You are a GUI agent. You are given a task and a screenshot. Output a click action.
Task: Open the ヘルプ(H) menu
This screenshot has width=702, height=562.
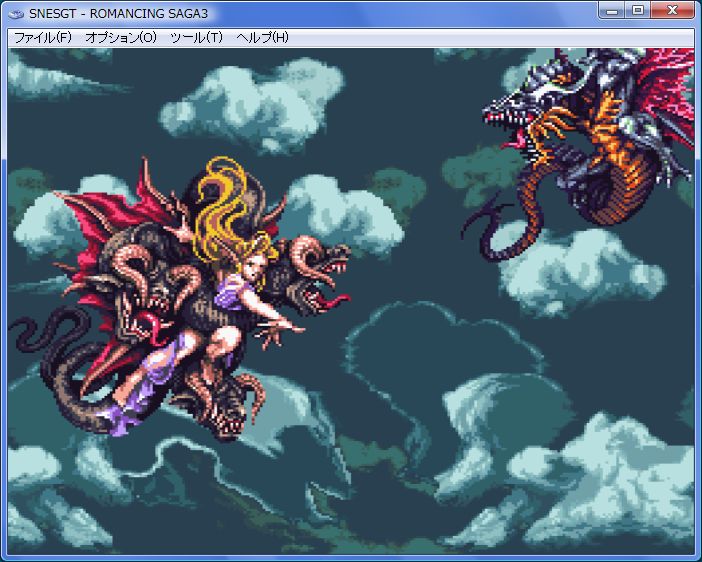click(x=262, y=38)
